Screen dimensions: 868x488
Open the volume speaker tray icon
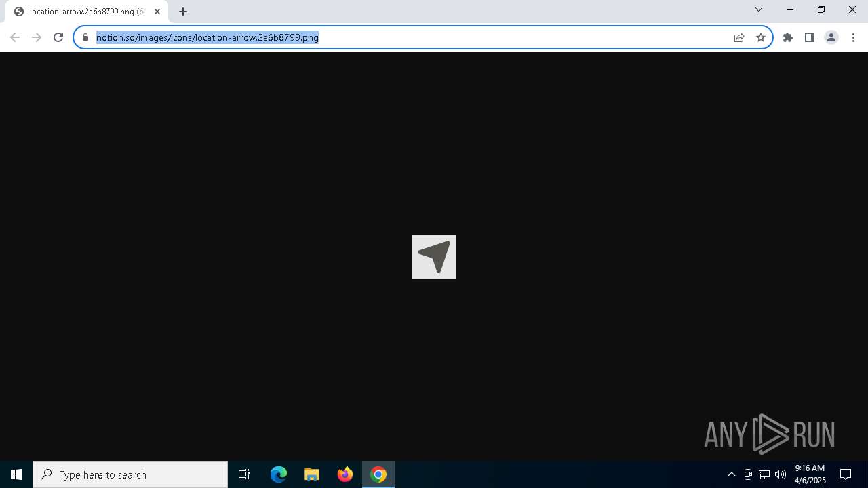tap(781, 474)
